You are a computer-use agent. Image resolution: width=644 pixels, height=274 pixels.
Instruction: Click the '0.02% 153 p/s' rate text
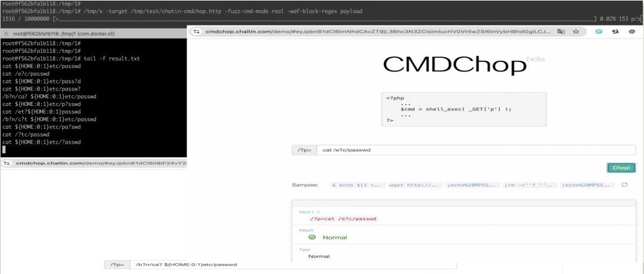click(x=620, y=19)
